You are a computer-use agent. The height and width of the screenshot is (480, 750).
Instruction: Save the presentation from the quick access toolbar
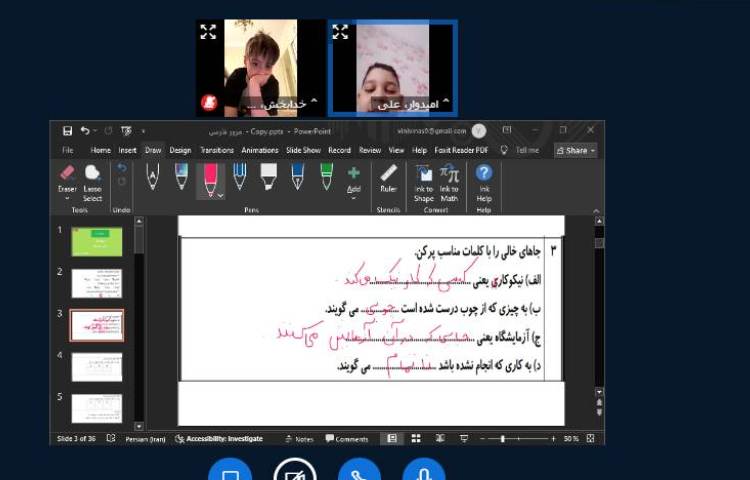tap(67, 131)
